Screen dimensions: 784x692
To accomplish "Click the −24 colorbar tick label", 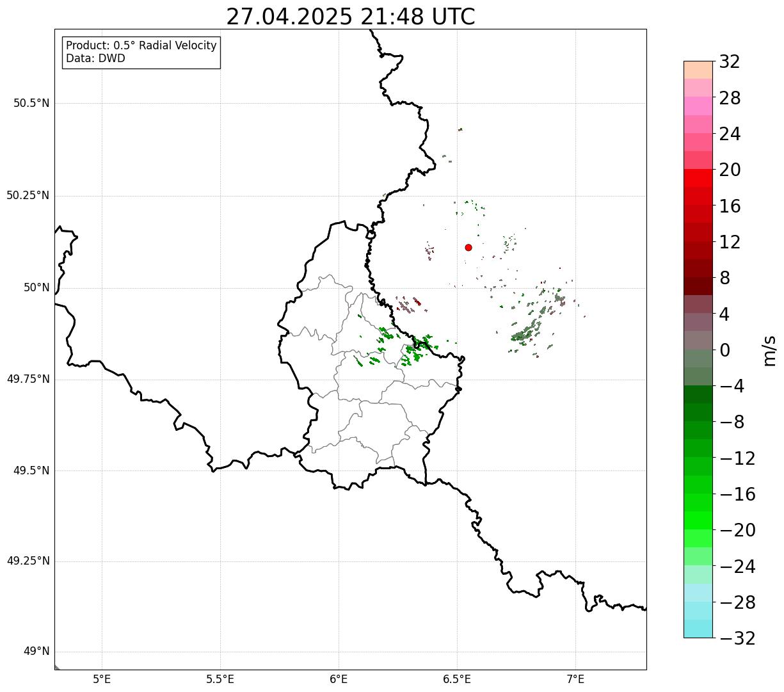I will pos(737,567).
